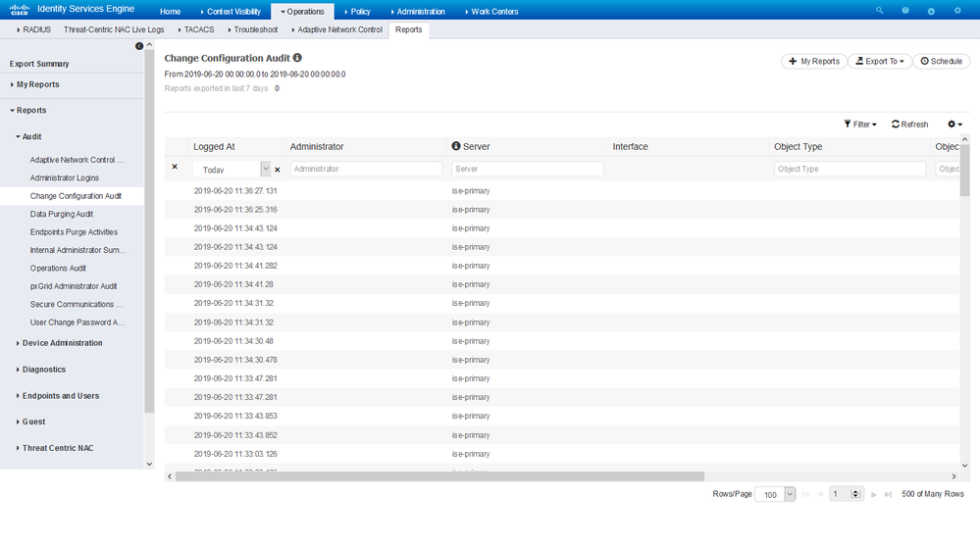Open the TACACS submenu

click(196, 29)
